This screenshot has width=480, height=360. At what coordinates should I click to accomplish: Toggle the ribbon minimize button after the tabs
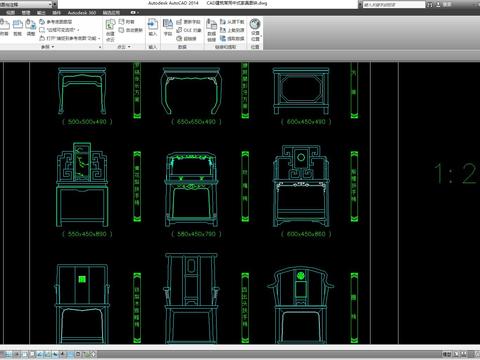[x=134, y=13]
